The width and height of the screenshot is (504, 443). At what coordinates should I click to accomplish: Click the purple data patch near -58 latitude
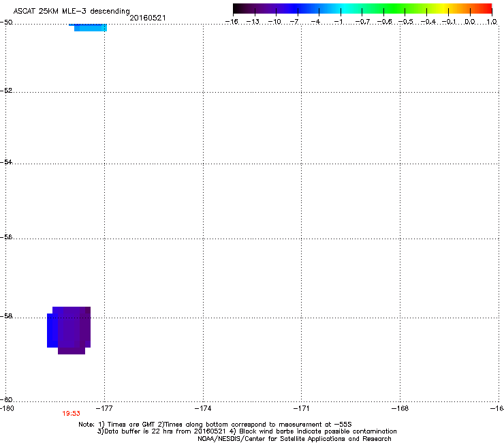coord(69,331)
